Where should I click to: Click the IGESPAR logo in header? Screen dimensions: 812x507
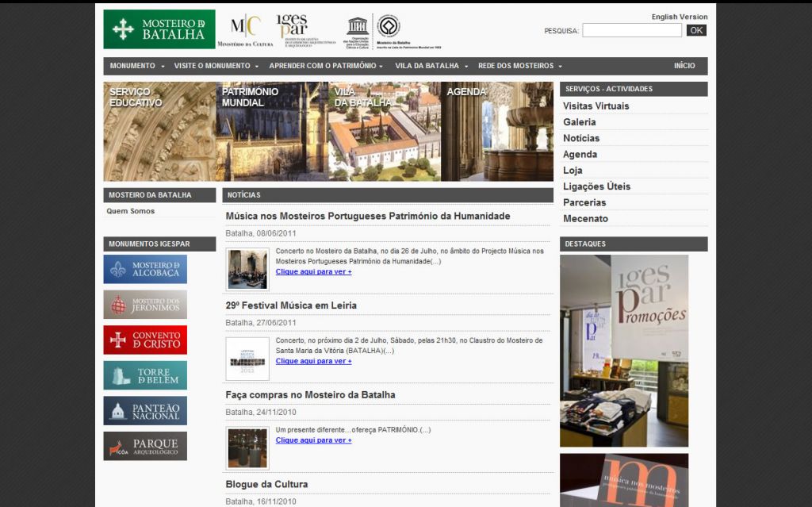point(292,29)
